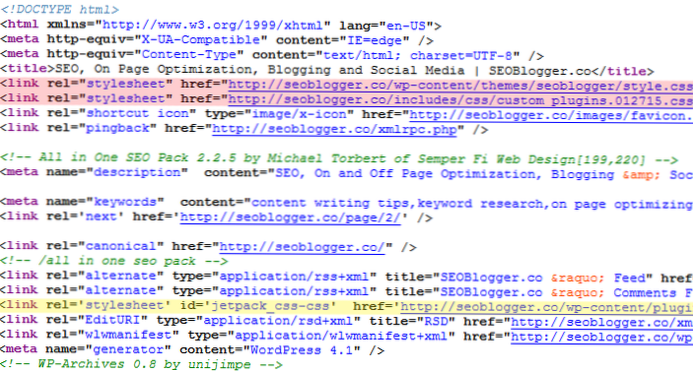Click the X-UA-Compatible attribute value

coord(201,40)
